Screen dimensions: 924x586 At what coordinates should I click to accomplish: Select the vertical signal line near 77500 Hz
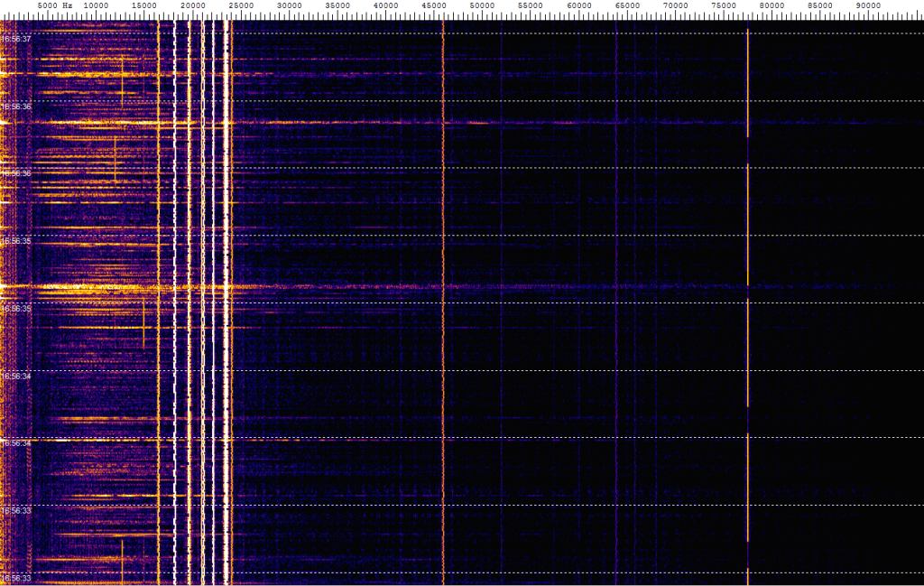point(748,226)
